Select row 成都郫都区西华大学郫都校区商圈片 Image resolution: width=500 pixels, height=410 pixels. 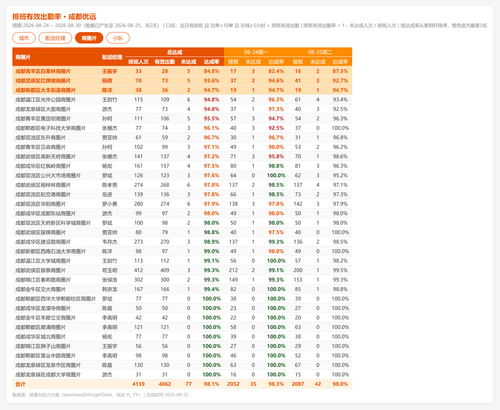pyautogui.click(x=182, y=299)
